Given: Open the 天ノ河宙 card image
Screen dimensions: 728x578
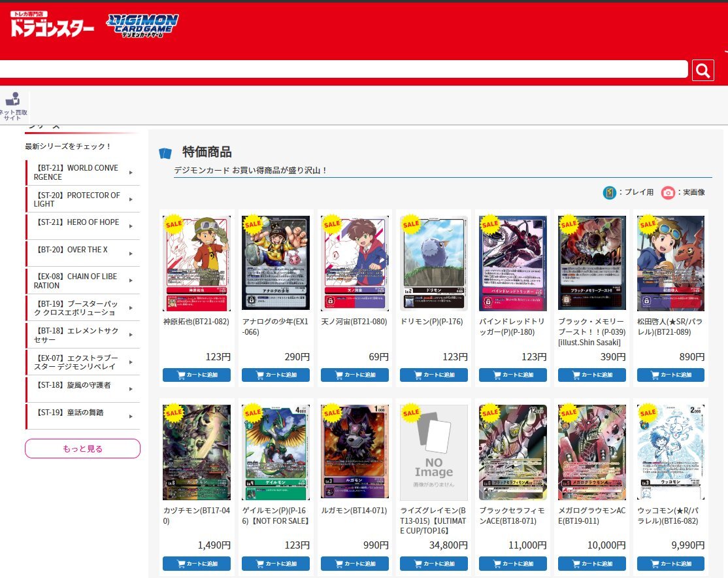Looking at the screenshot, I should tap(355, 263).
